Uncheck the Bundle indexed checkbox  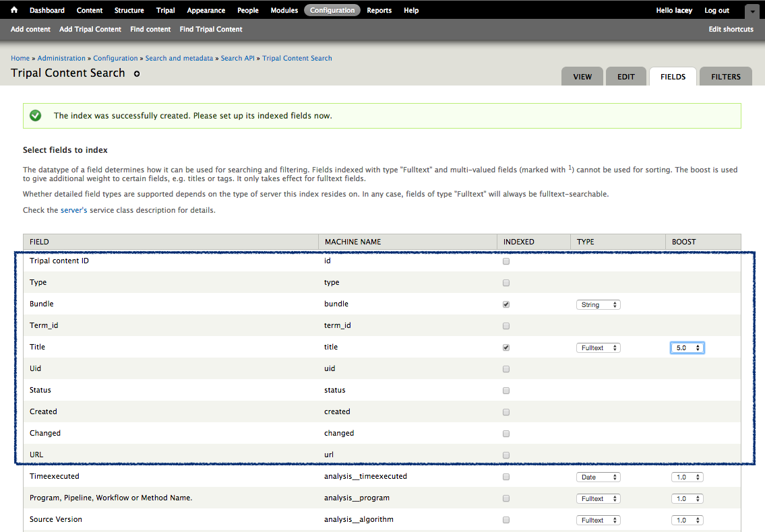[x=506, y=304]
